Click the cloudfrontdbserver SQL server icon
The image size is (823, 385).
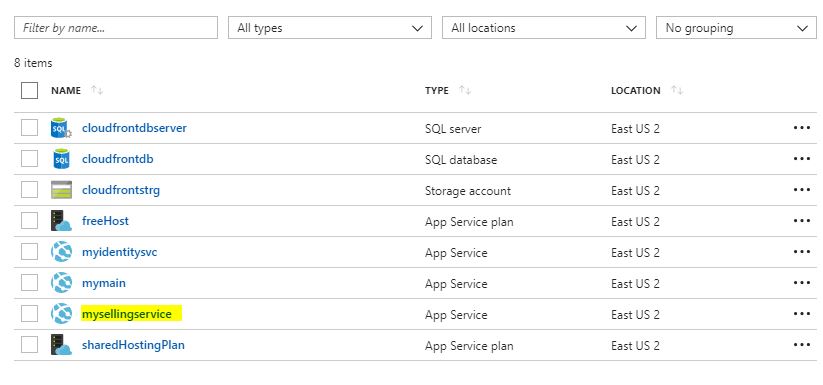pyautogui.click(x=61, y=128)
